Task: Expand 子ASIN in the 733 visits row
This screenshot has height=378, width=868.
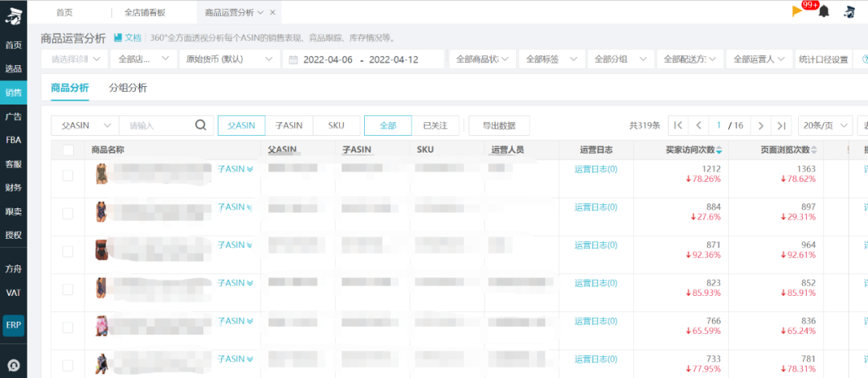Action: (235, 359)
